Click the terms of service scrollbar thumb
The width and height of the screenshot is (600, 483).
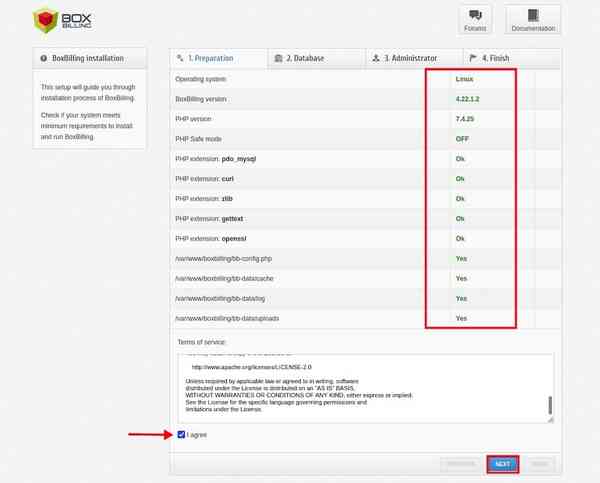[x=550, y=405]
